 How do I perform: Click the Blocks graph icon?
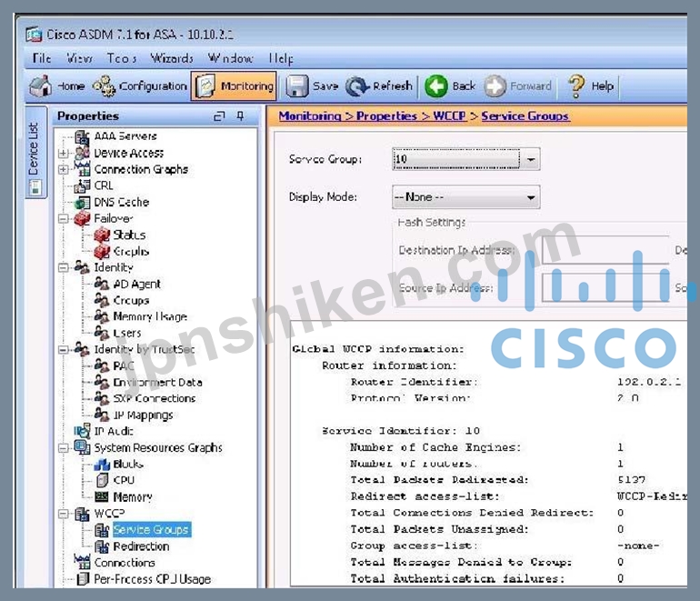pyautogui.click(x=102, y=465)
